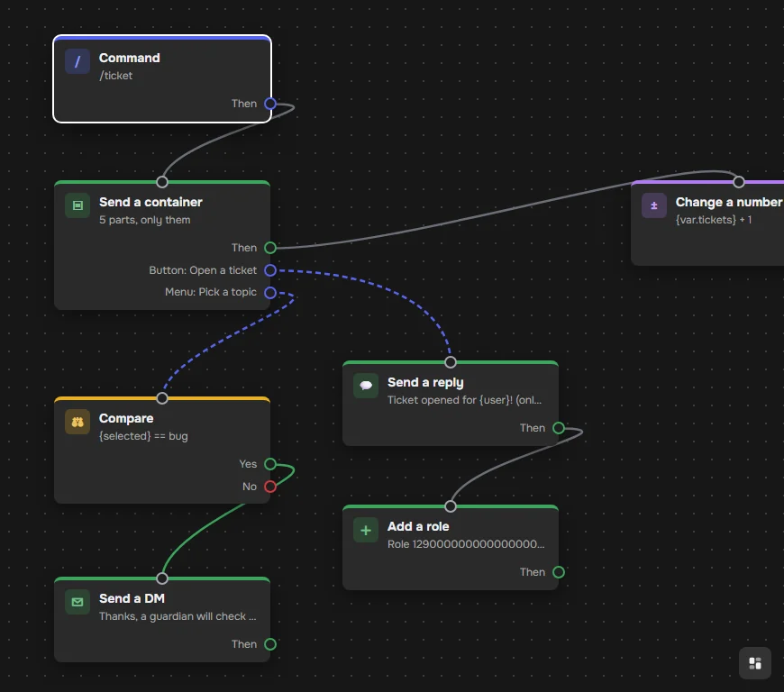
Task: Click the input port atop Send a DM
Action: 162,578
